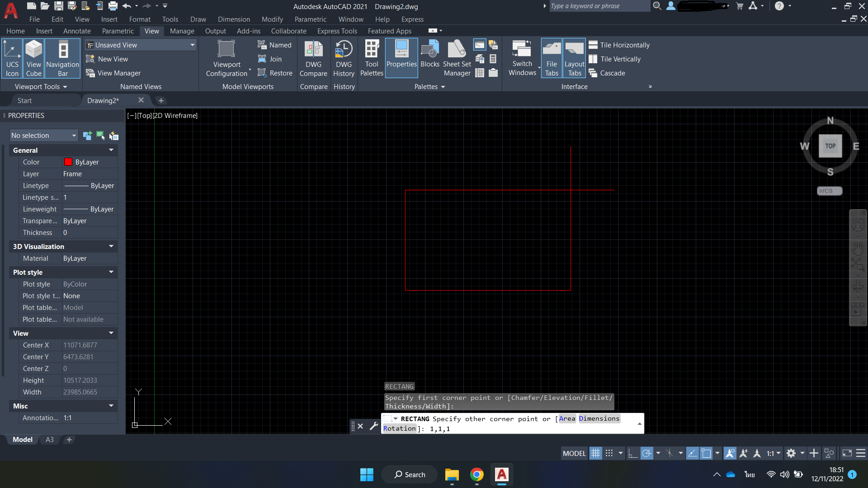Open the Draw menu
This screenshot has width=868, height=488.
pos(198,19)
